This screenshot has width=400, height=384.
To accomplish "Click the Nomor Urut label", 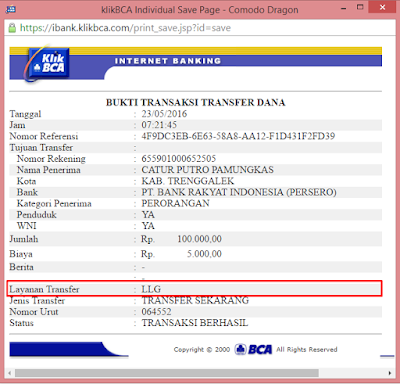I will [34, 312].
